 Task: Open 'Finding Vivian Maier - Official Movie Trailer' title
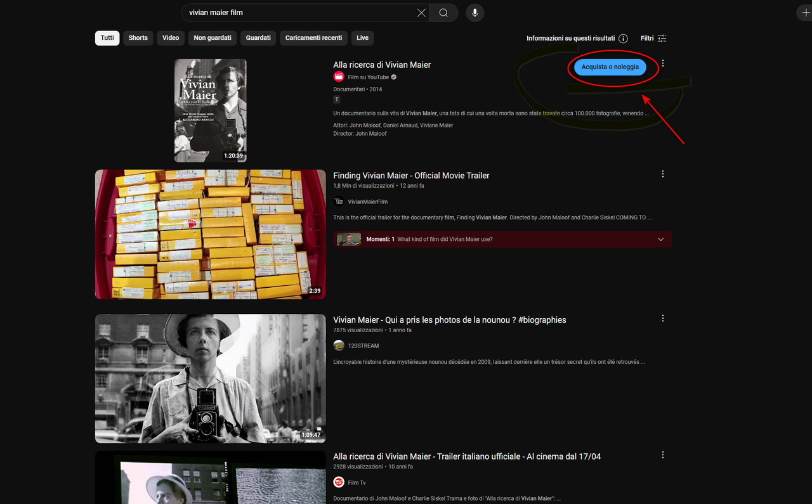click(411, 175)
